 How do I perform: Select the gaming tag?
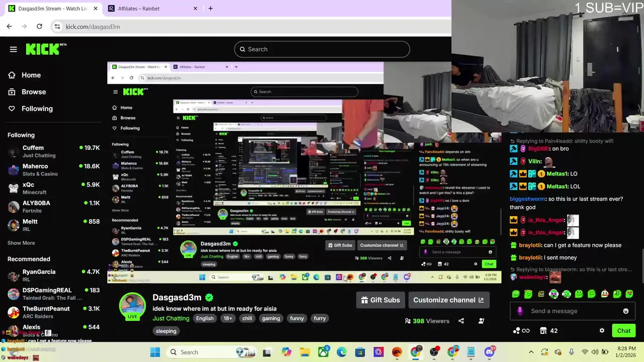coord(271,318)
